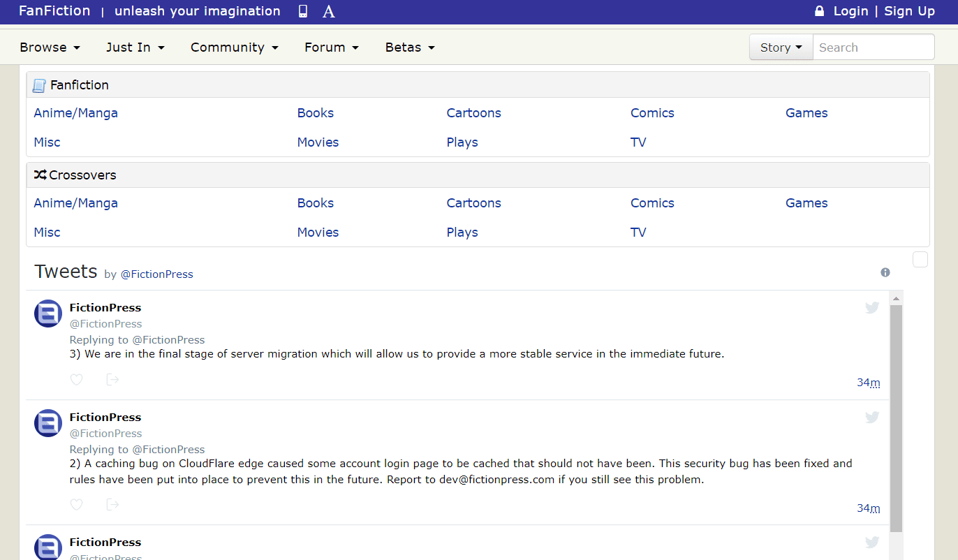Share the server migration tweet
Screen dimensions: 958x560
[x=112, y=379]
